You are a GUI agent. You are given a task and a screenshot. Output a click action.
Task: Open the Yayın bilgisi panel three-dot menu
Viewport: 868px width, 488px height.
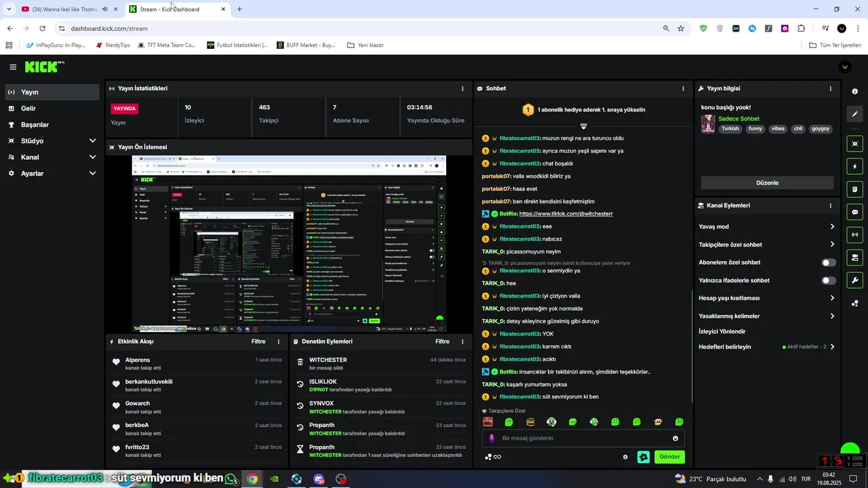[x=830, y=89]
